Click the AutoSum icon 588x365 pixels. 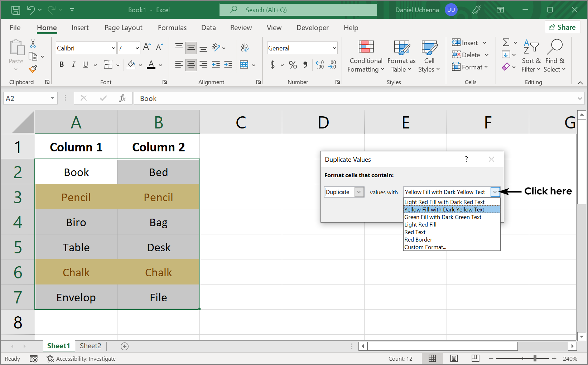pyautogui.click(x=506, y=42)
